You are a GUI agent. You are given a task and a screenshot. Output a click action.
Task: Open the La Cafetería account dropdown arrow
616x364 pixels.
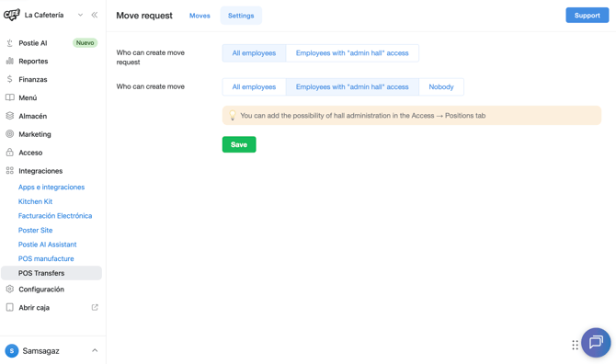pyautogui.click(x=80, y=15)
